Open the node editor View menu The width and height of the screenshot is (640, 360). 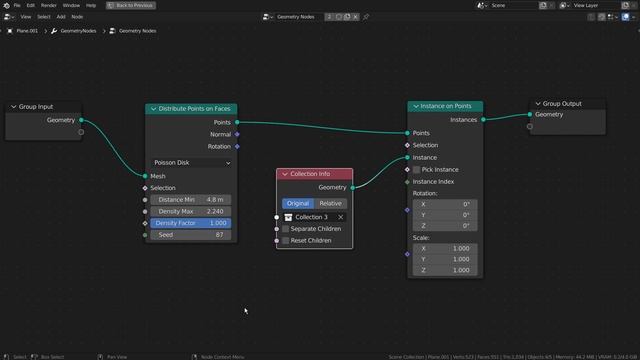click(x=26, y=17)
